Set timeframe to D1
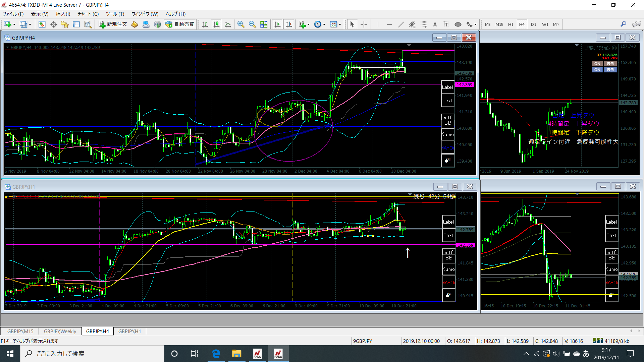Screen dimensions: 644x362 [x=533, y=24]
